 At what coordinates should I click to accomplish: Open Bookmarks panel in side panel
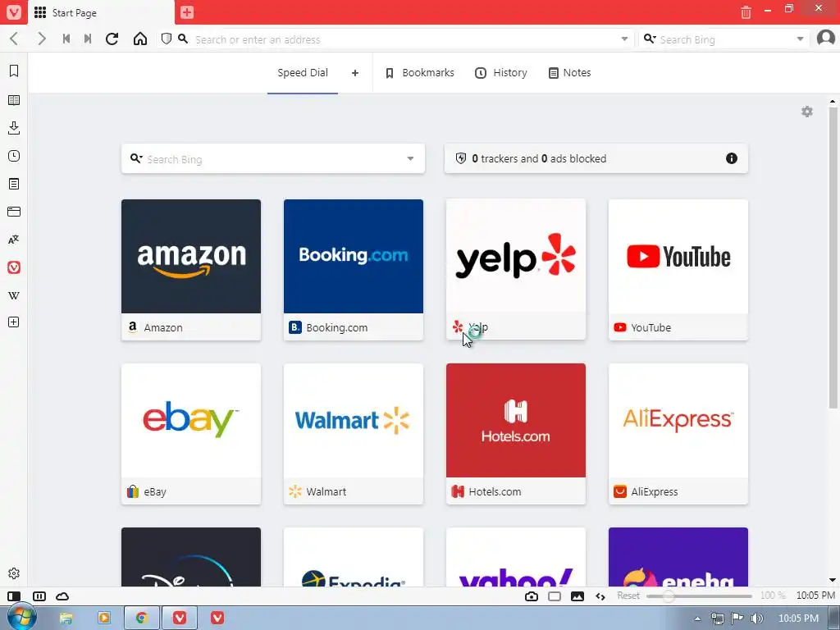[x=14, y=71]
